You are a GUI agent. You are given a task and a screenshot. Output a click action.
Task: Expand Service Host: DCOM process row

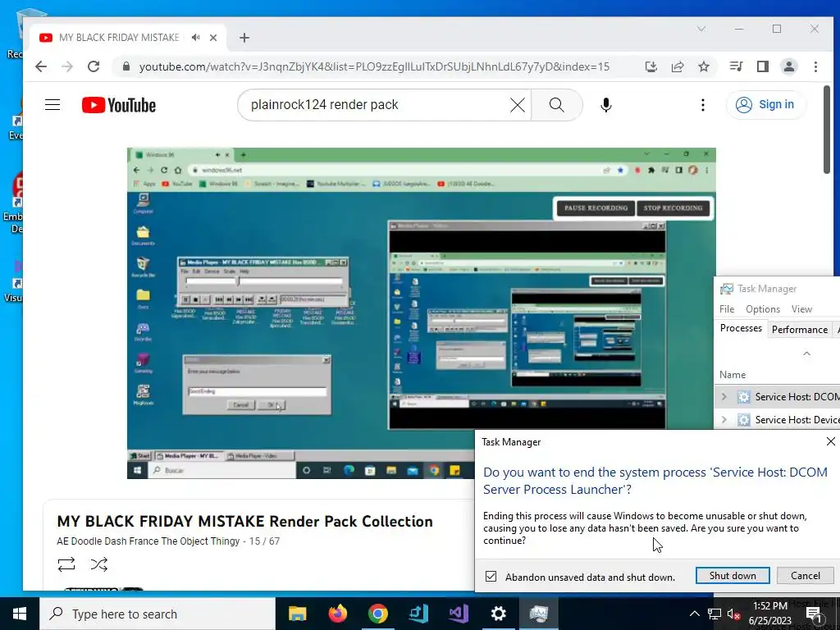(x=724, y=397)
